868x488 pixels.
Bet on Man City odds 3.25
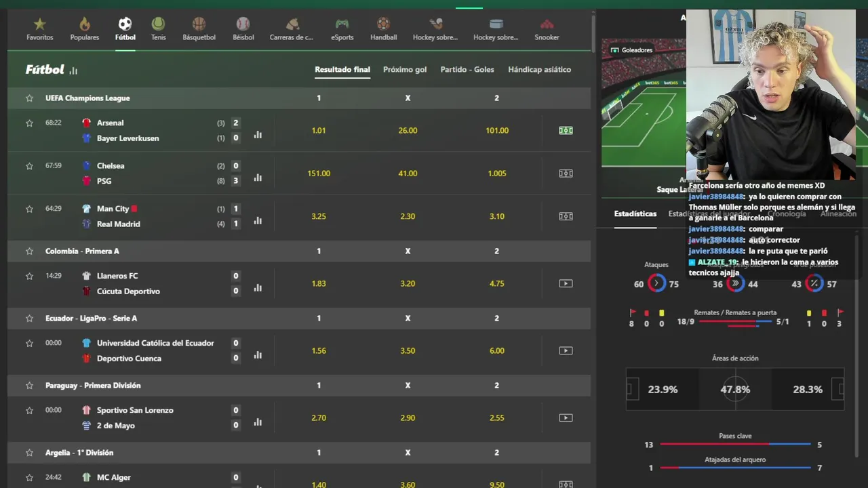pos(319,216)
